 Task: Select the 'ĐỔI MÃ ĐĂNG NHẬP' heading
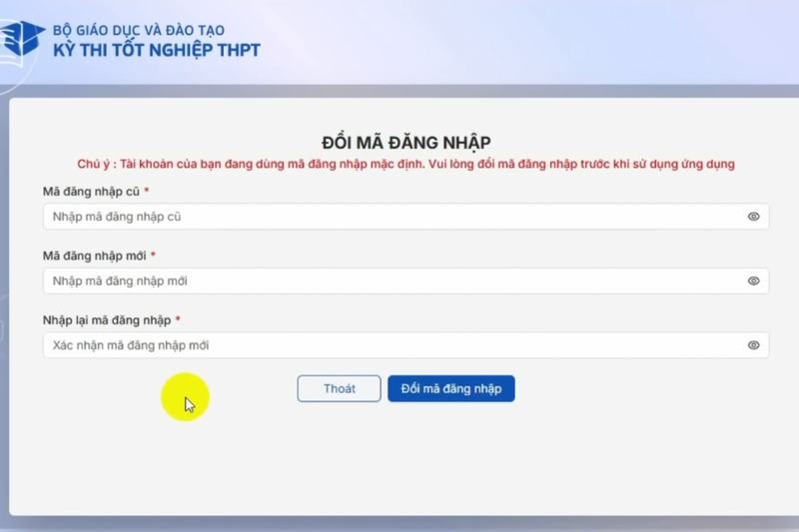pos(406,143)
